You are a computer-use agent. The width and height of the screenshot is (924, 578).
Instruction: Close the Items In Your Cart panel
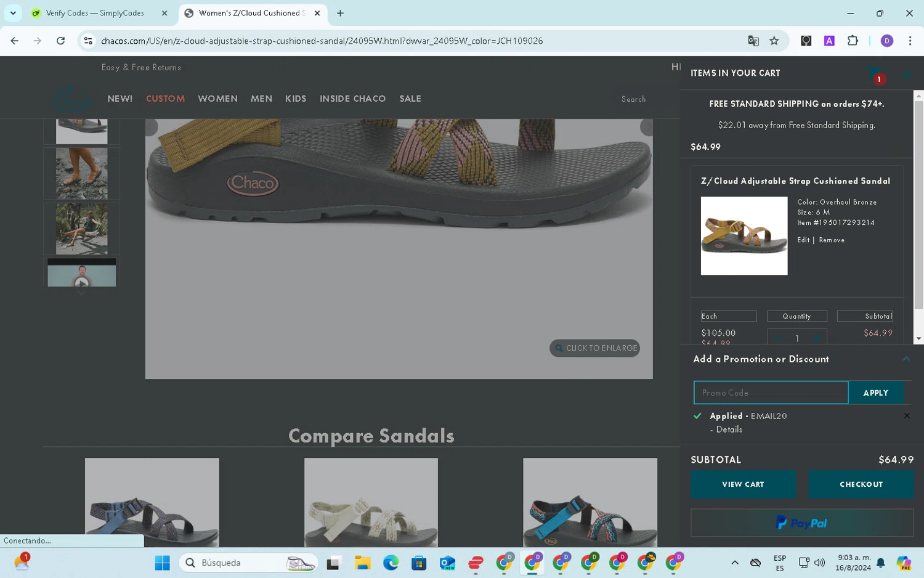[x=908, y=75]
